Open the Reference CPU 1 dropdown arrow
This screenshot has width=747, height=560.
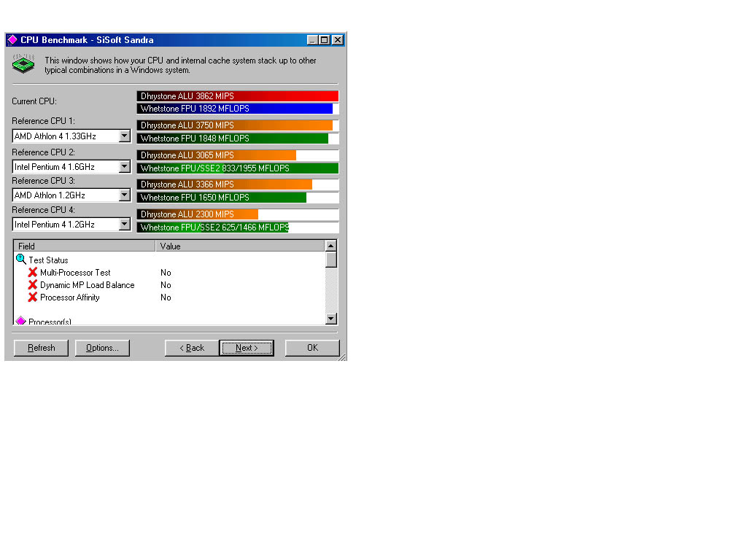124,136
